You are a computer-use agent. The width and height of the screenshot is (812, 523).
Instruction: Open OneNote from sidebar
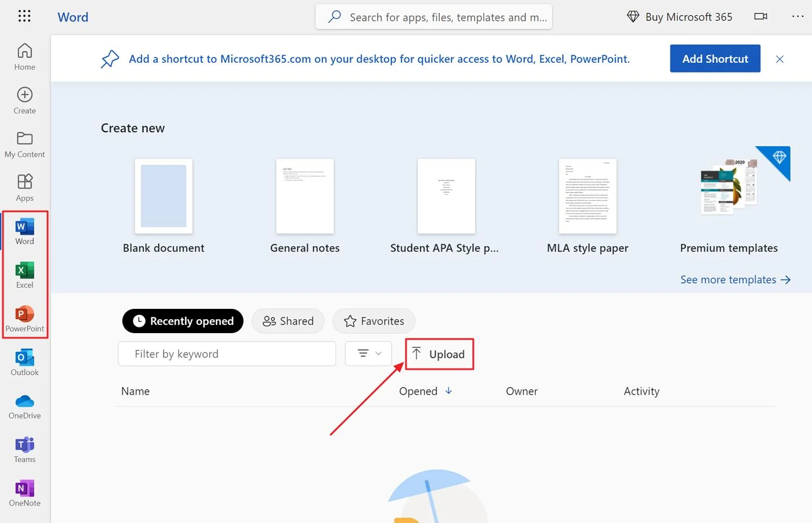click(24, 493)
